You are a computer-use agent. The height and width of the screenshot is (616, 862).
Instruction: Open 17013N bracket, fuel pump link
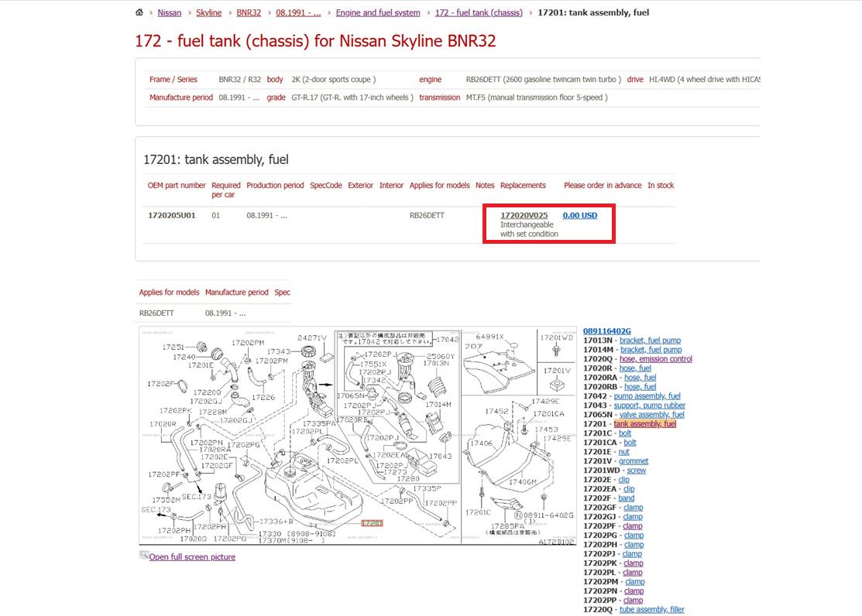tap(650, 341)
